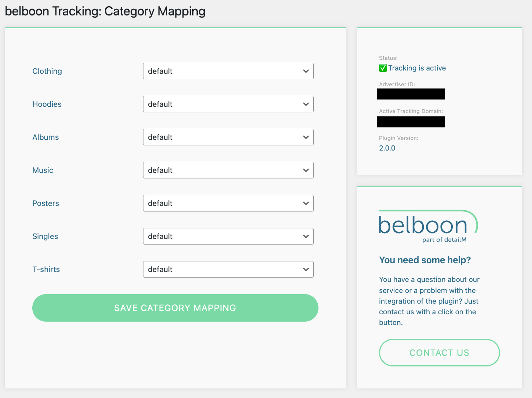Click the Singles category label
This screenshot has height=398, width=532.
point(45,236)
